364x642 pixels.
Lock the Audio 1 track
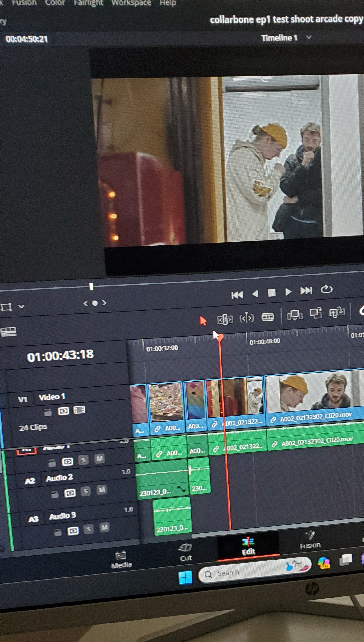click(52, 464)
